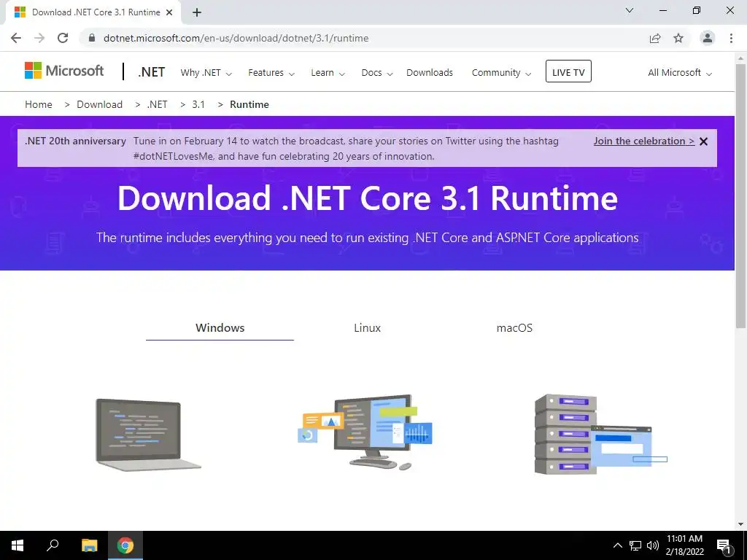Screen dimensions: 747x560
Task: Click the desktop monitor illustration
Action: (365, 432)
